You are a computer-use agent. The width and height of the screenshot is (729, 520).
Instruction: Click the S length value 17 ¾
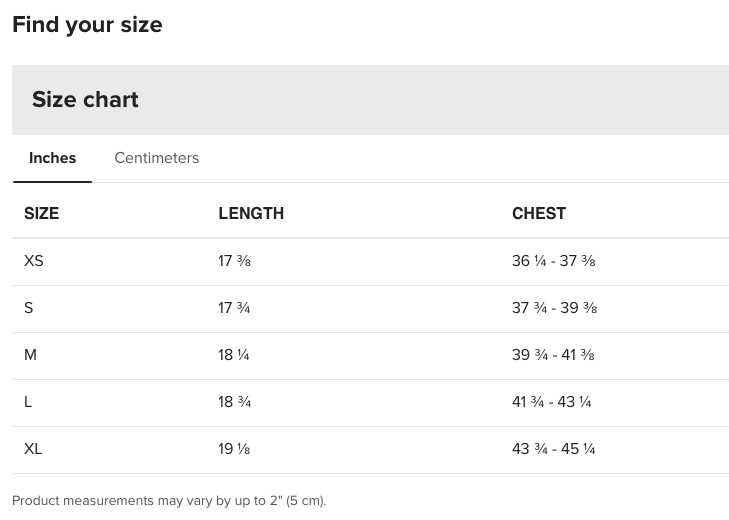click(234, 308)
